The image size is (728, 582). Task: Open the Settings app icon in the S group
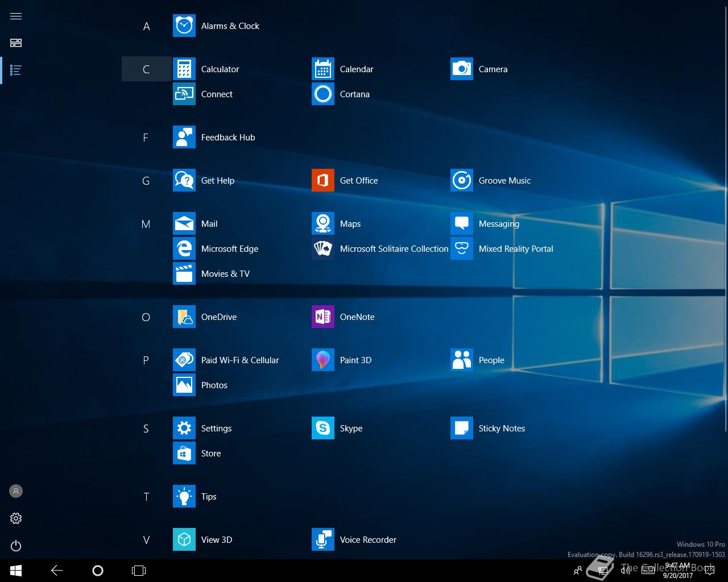[184, 429]
